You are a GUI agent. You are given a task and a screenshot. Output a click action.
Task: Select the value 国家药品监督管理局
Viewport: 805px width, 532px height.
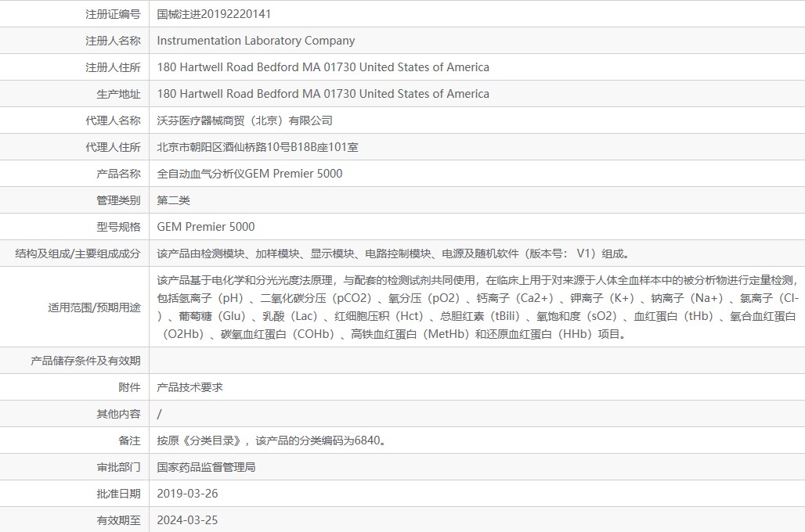[207, 467]
